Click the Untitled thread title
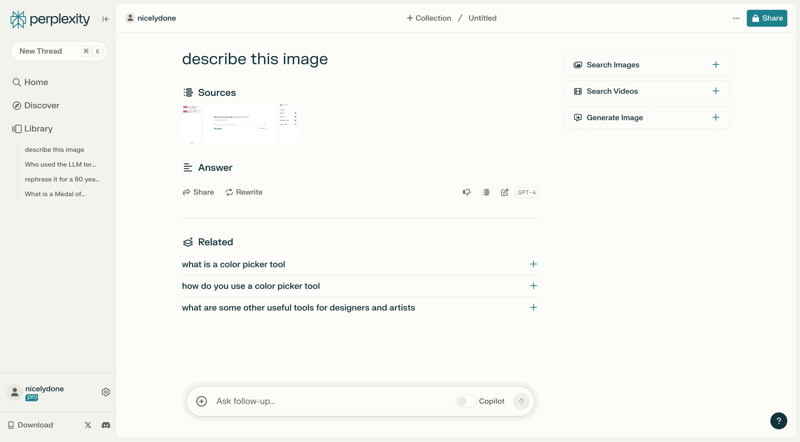Viewport: 800px width, 442px height. [x=482, y=18]
